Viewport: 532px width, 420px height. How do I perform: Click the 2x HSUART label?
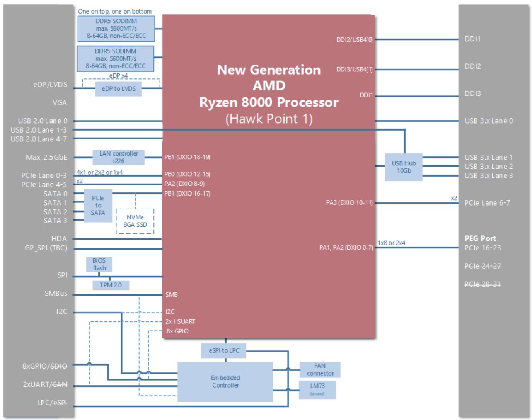tap(181, 321)
